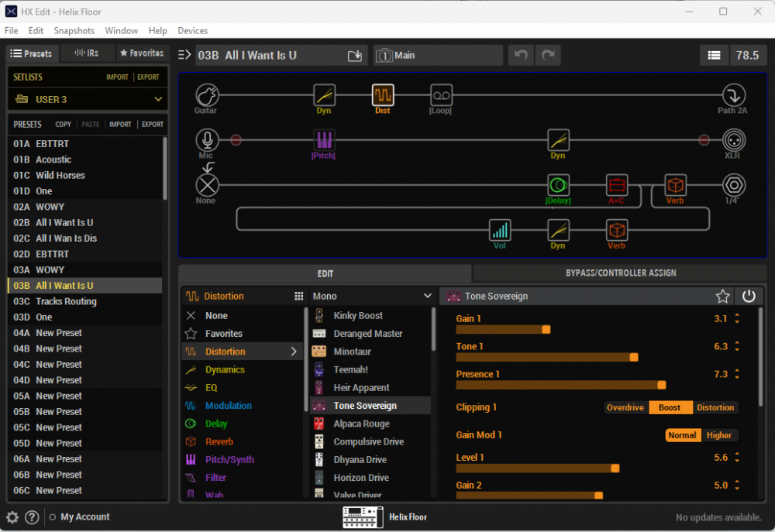Set Clipping 1 to Overdrive

coord(625,407)
